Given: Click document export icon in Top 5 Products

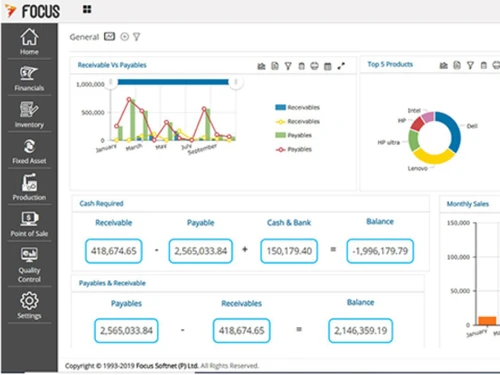Looking at the screenshot, I should 457,65.
